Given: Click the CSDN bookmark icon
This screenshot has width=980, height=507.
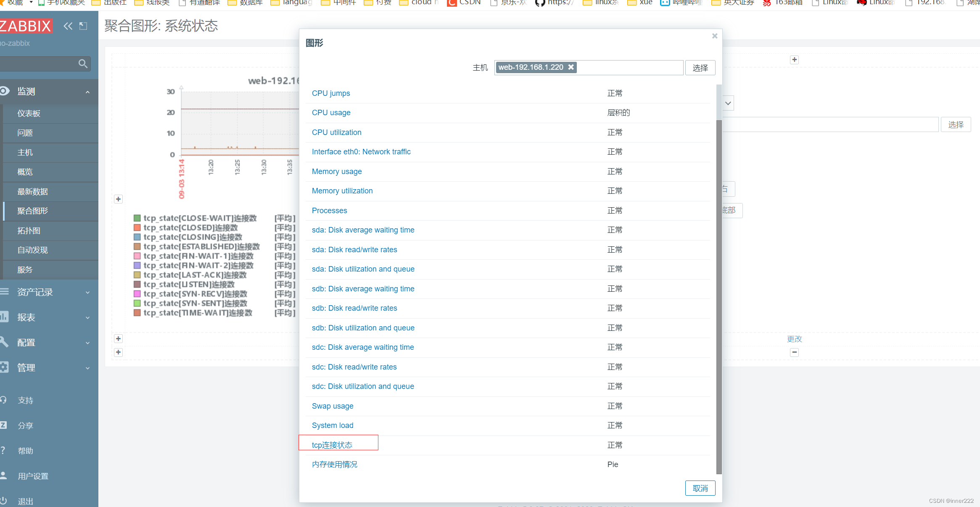Looking at the screenshot, I should tap(452, 3).
